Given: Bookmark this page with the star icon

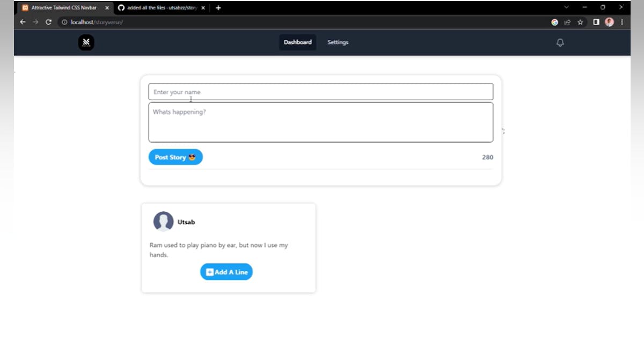Looking at the screenshot, I should pos(580,22).
